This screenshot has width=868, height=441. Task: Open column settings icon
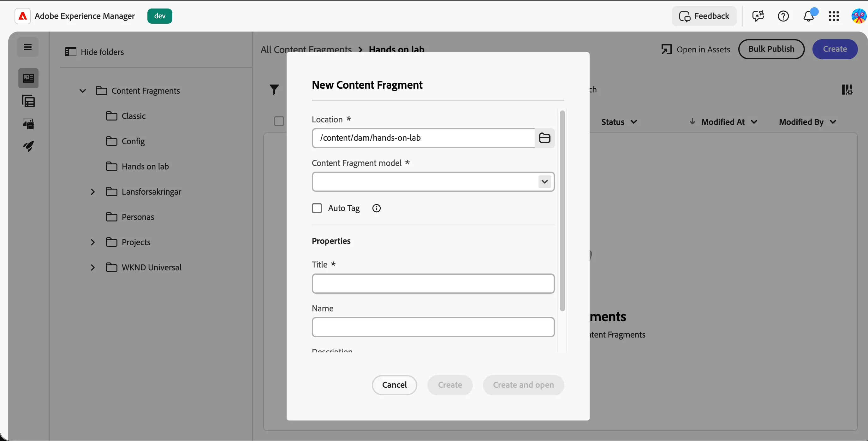pyautogui.click(x=847, y=90)
